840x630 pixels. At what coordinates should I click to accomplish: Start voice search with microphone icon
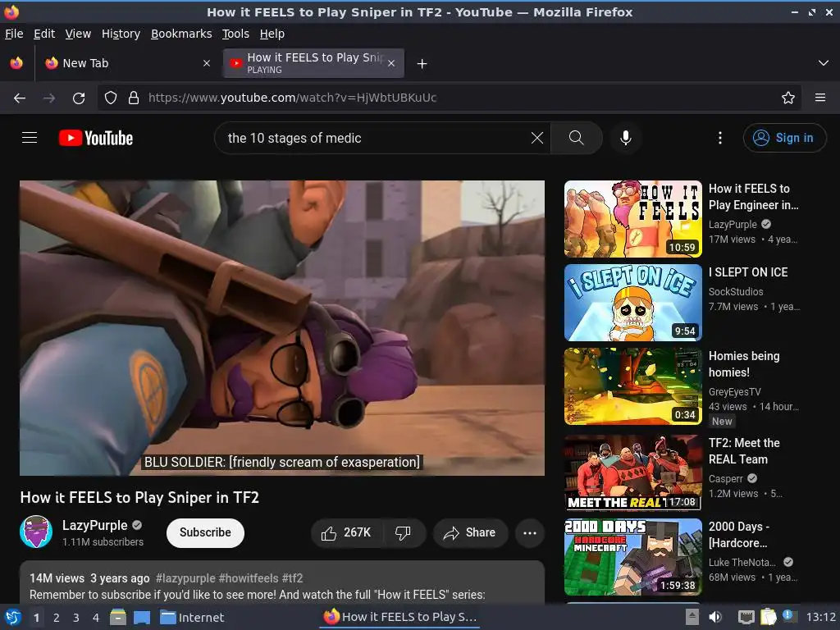[625, 138]
